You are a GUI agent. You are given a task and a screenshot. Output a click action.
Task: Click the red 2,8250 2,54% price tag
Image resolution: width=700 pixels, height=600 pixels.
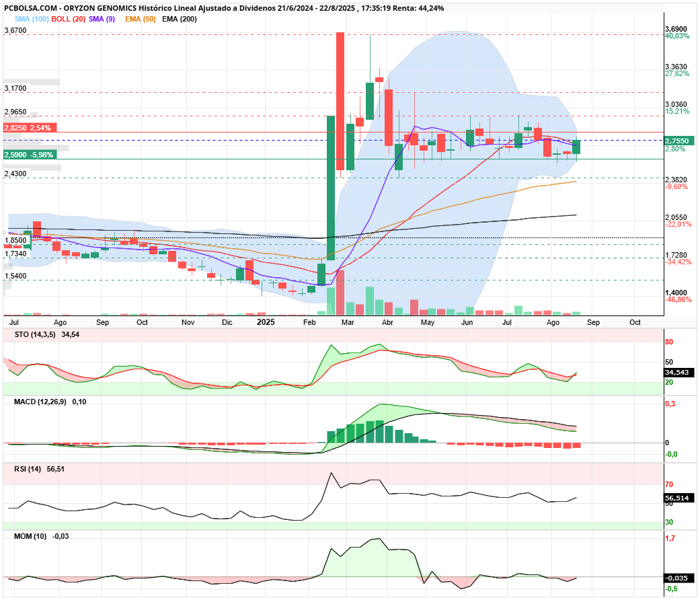30,128
